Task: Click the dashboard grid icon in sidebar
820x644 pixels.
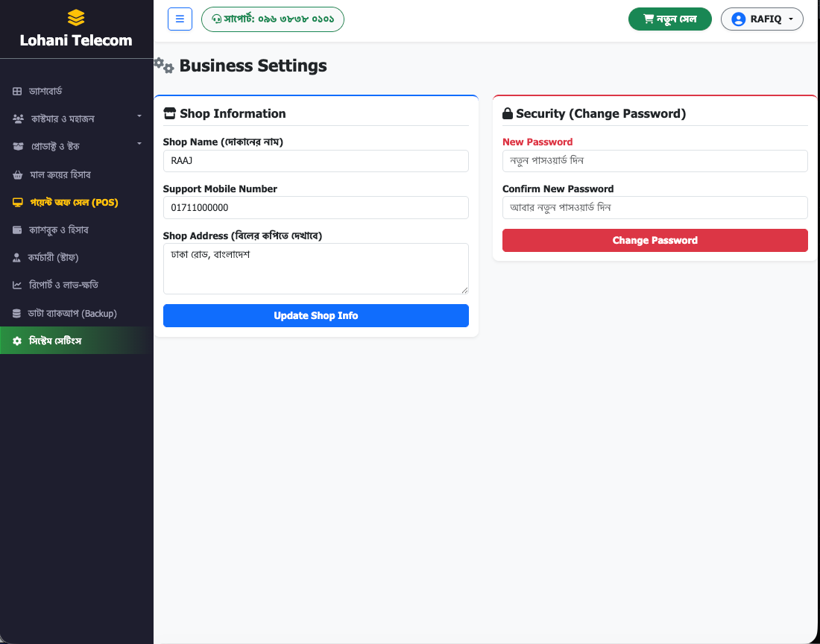Action: [17, 92]
